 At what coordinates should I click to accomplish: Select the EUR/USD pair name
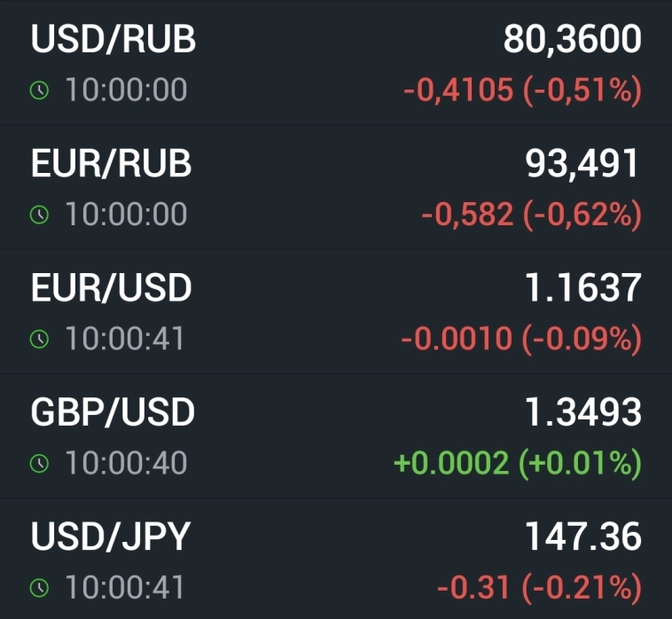click(x=112, y=288)
